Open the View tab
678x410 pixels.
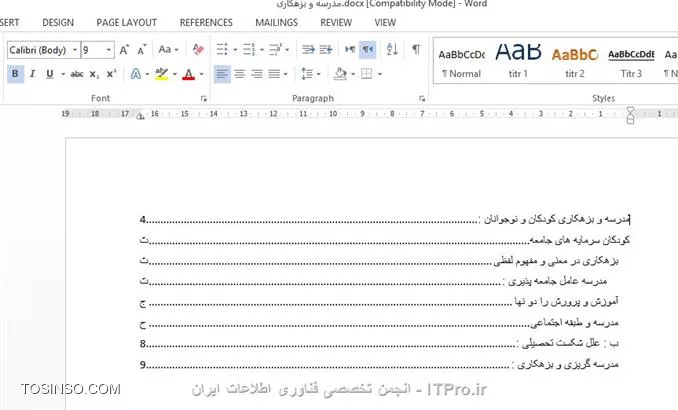(x=385, y=22)
